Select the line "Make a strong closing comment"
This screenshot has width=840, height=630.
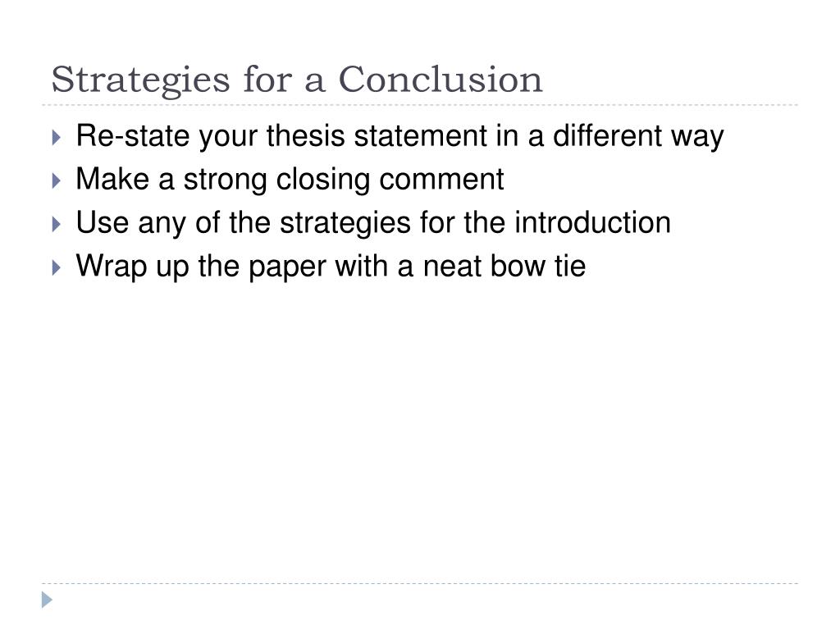(x=290, y=180)
